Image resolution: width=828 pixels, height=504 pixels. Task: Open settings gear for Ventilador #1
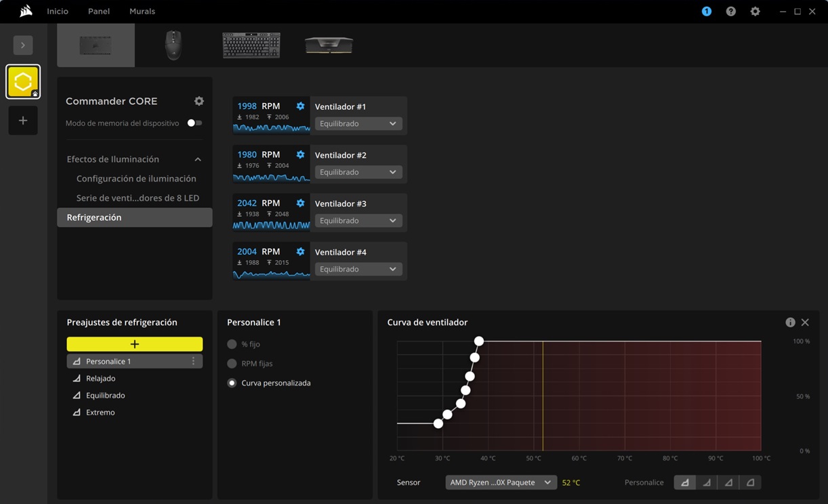coord(300,106)
